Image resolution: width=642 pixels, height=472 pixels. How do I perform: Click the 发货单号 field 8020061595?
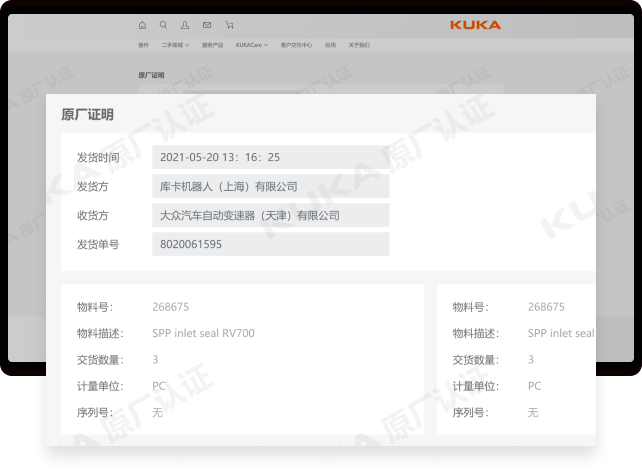tap(270, 244)
